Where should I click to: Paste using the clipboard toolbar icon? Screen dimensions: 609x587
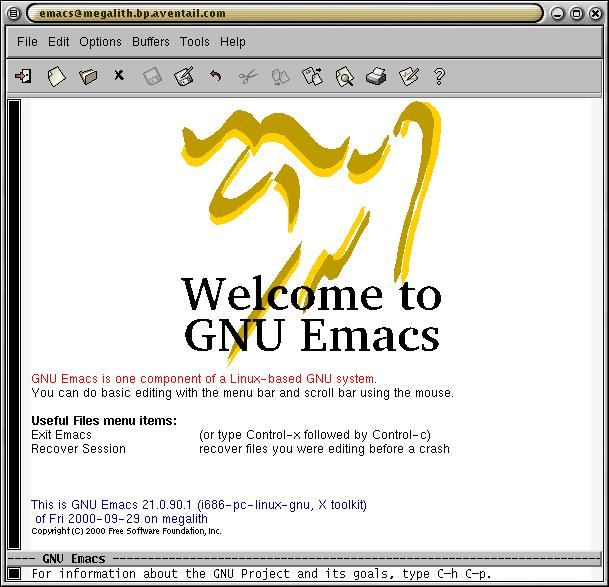tap(312, 76)
